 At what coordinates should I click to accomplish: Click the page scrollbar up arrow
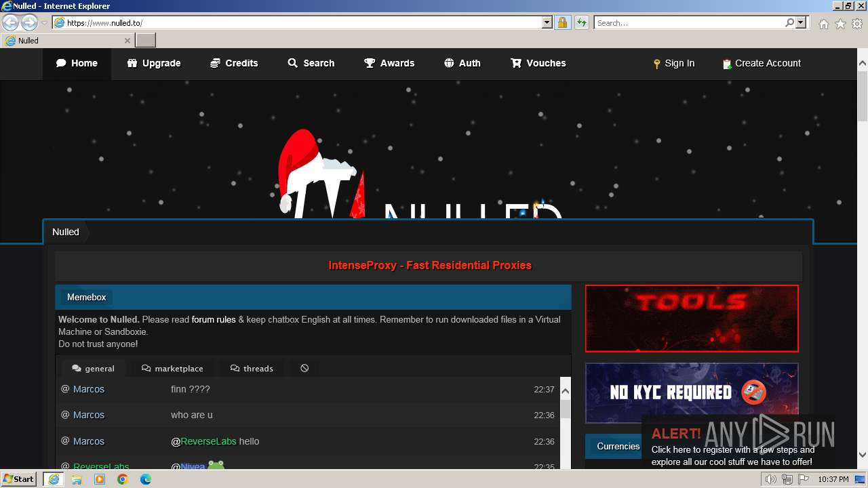coord(863,63)
